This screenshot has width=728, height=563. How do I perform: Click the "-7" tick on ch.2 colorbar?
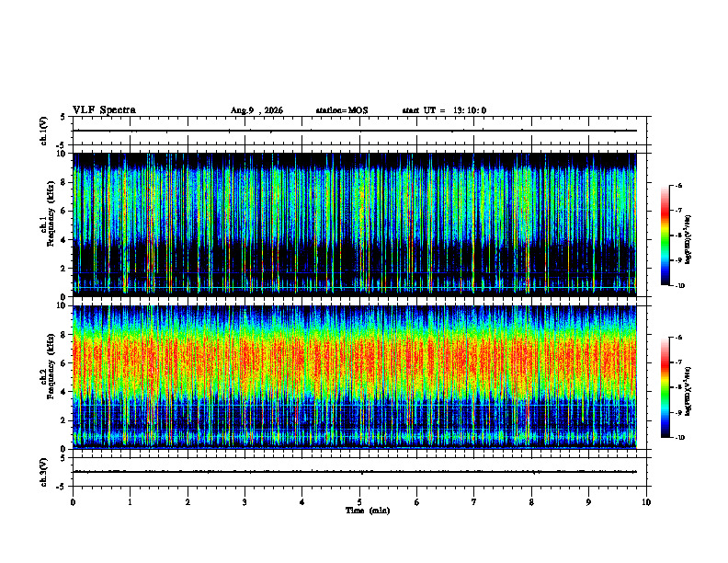(x=678, y=362)
